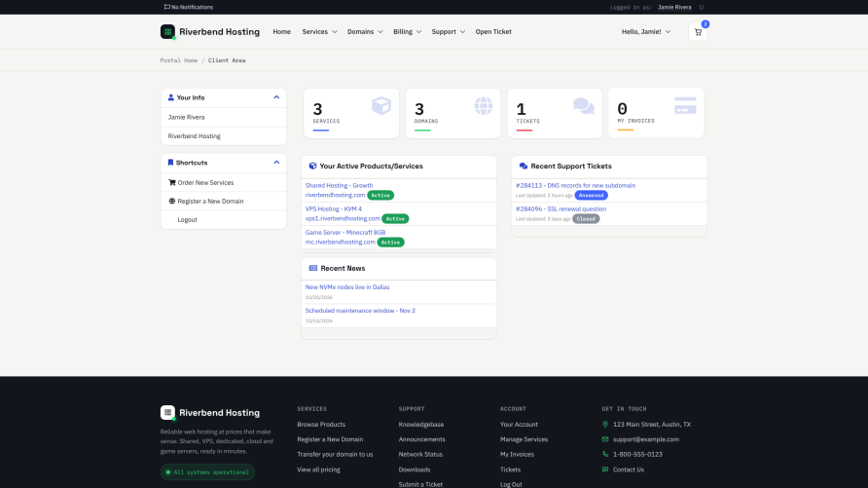Expand the Support dropdown menu

(448, 32)
